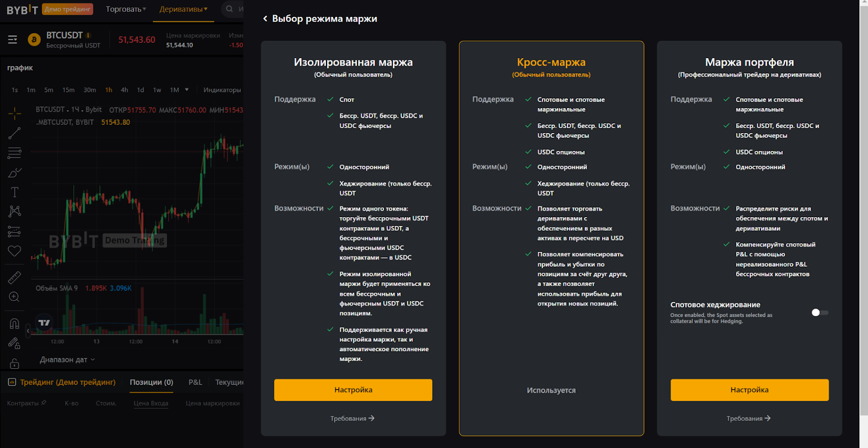868x448 pixels.
Task: Toggle the spot hedging switch
Action: point(819,313)
